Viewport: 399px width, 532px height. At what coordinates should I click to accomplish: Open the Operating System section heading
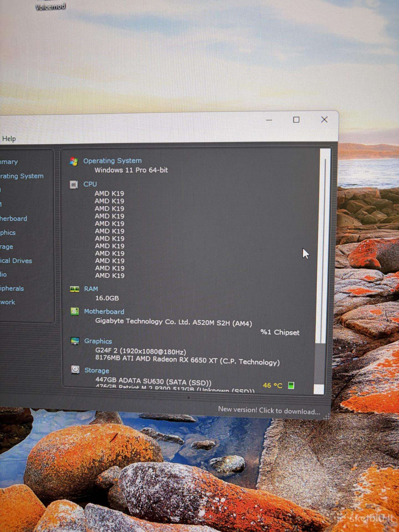pos(112,161)
